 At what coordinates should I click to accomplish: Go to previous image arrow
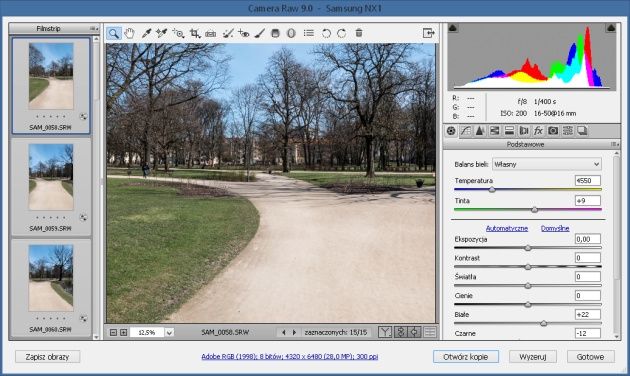coord(284,333)
